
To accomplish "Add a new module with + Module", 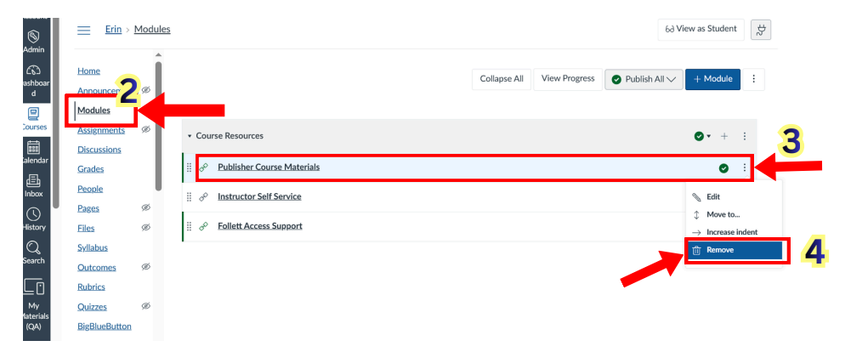I will pyautogui.click(x=713, y=79).
